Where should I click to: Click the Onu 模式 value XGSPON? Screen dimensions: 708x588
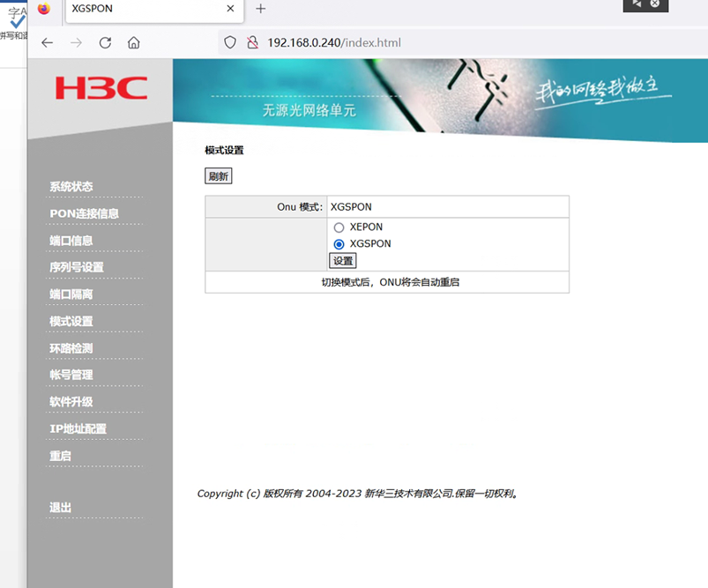coord(351,207)
